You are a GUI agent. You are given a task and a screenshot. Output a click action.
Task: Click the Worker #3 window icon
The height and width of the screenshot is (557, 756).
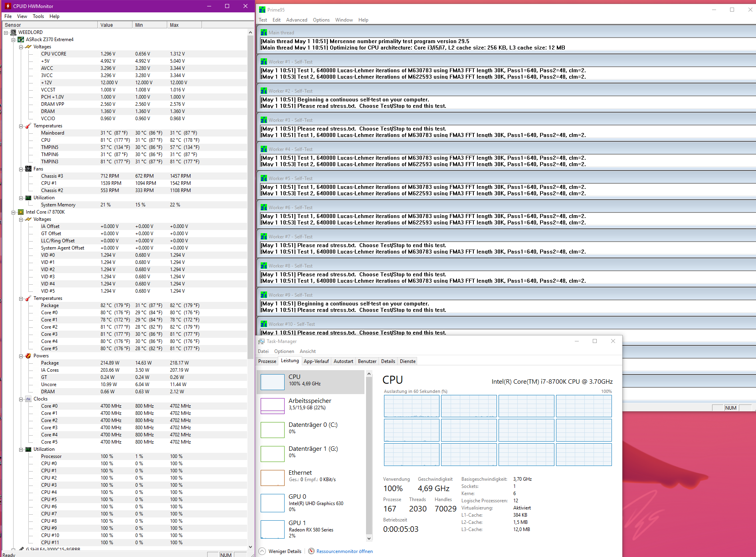coord(264,120)
